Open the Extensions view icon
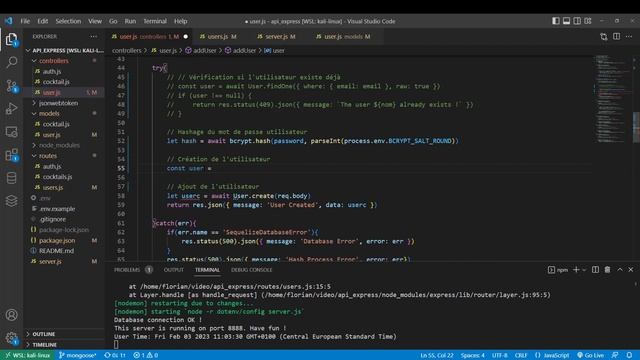The height and width of the screenshot is (360, 640). pyautogui.click(x=11, y=155)
